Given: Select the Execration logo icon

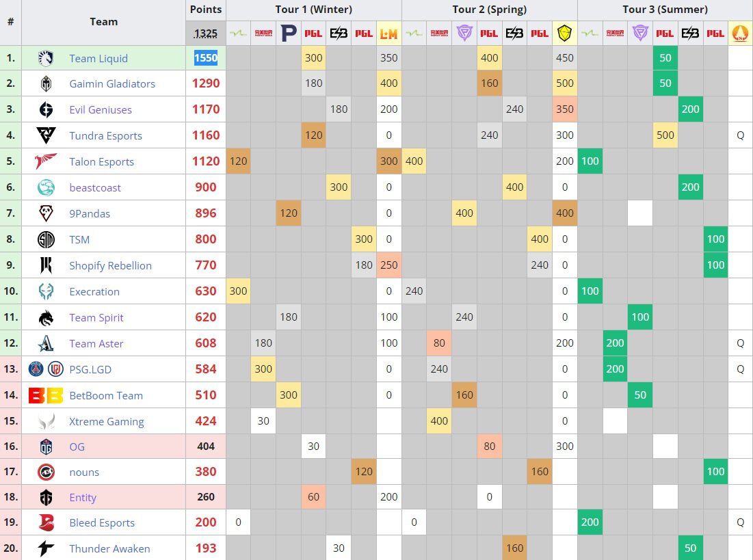Looking at the screenshot, I should pos(46,291).
